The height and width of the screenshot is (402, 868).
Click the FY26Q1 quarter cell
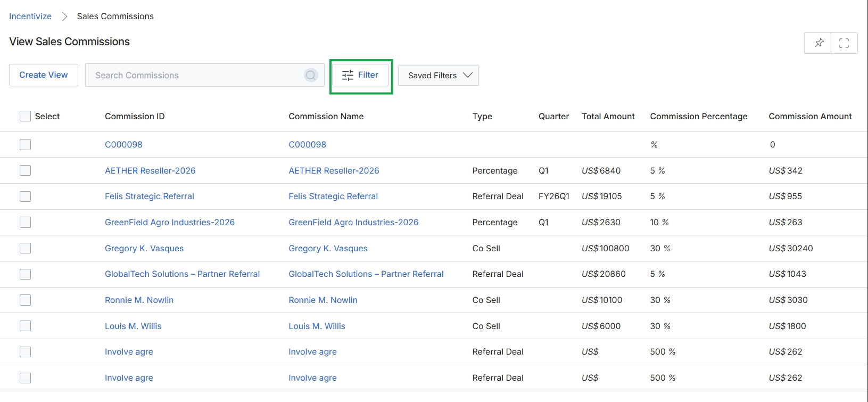pyautogui.click(x=554, y=196)
